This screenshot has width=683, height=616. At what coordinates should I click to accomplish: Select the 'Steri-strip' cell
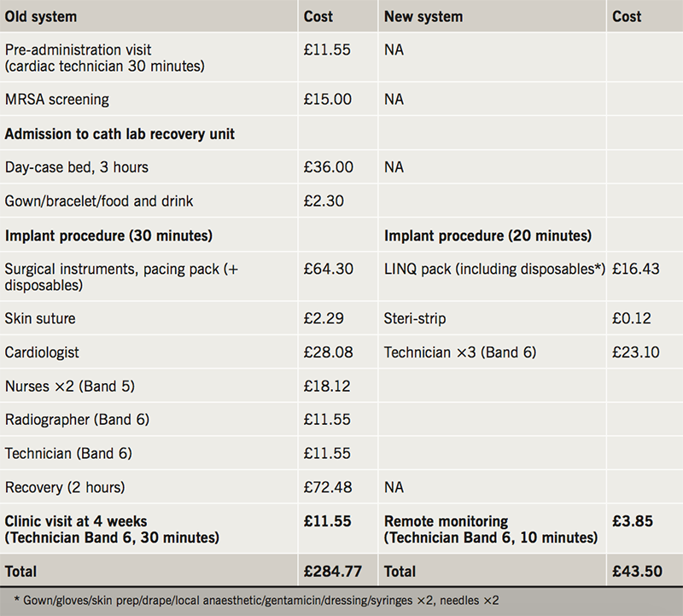click(x=415, y=318)
